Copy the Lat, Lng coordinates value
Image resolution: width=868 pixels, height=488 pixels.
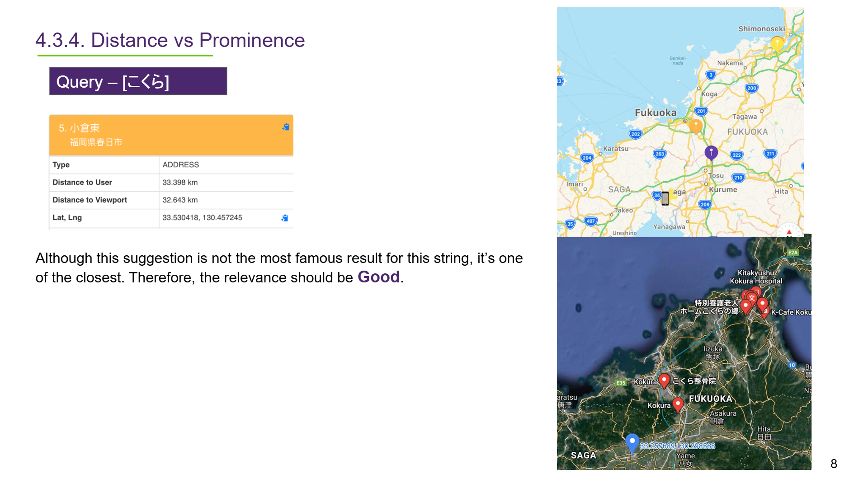pos(284,218)
